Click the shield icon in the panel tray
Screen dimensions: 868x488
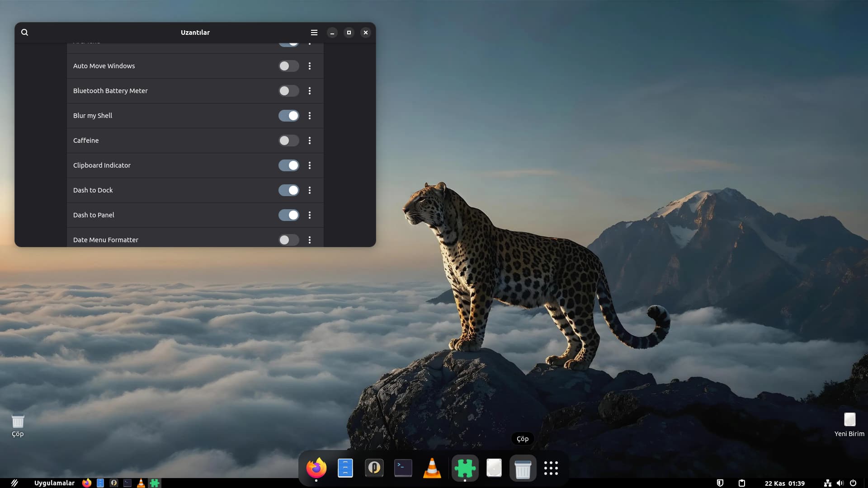click(x=720, y=483)
